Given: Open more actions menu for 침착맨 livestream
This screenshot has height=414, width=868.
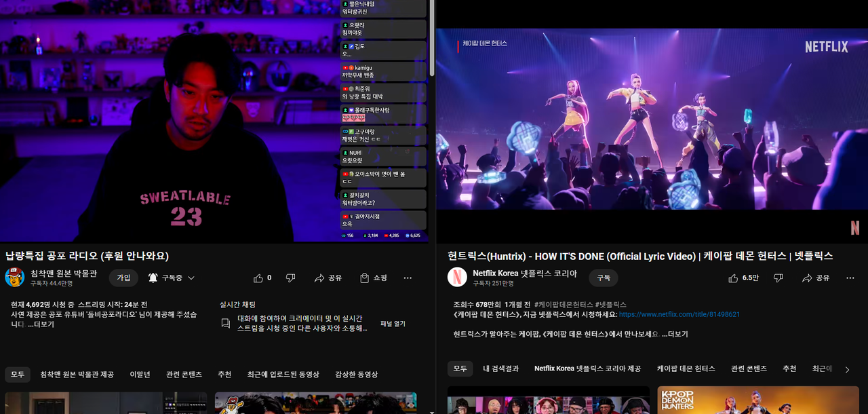Looking at the screenshot, I should 408,278.
